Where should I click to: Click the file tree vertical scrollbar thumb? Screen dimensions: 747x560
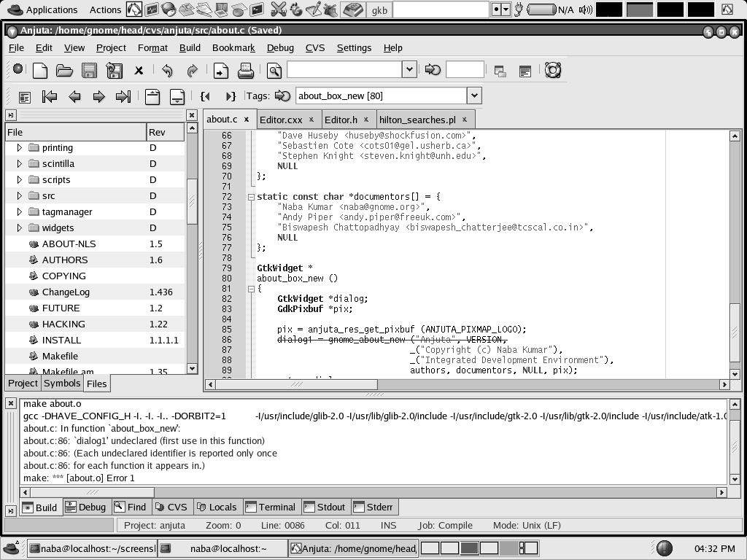point(192,201)
